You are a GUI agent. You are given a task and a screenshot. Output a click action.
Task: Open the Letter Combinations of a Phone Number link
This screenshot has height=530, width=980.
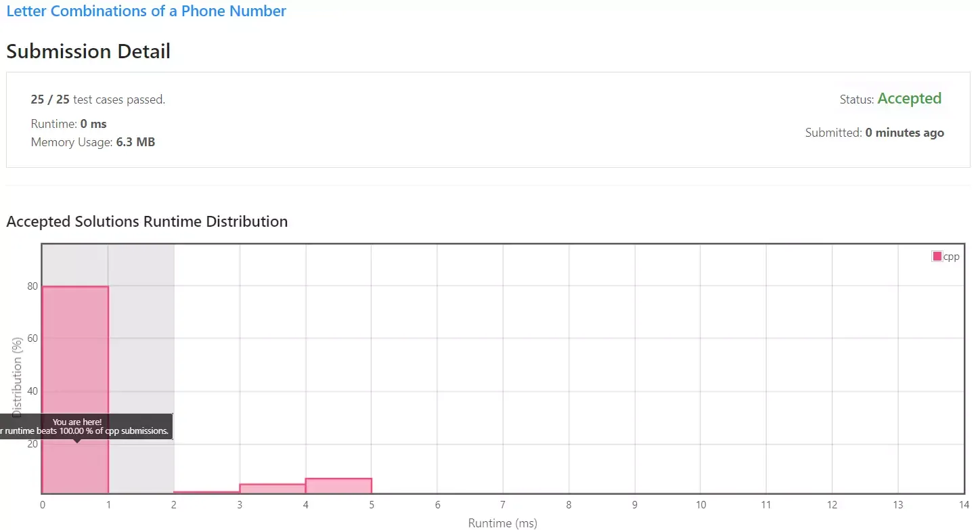click(146, 11)
